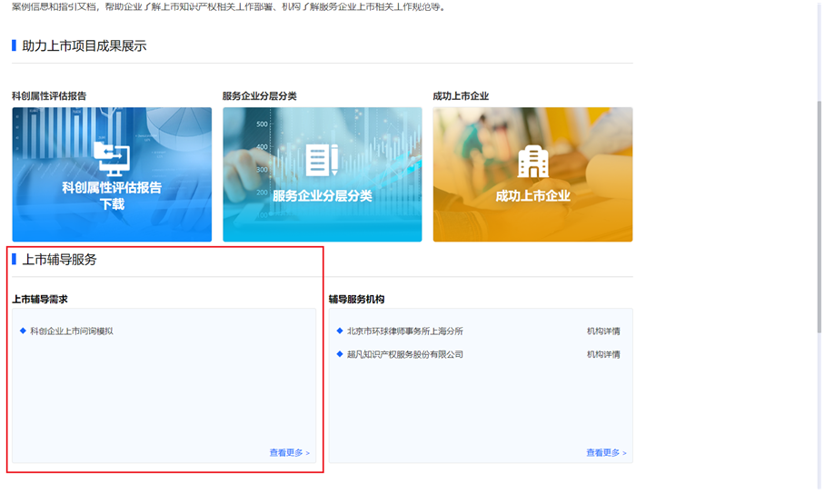Click 查看更多 under 辅导服务机构

point(606,452)
